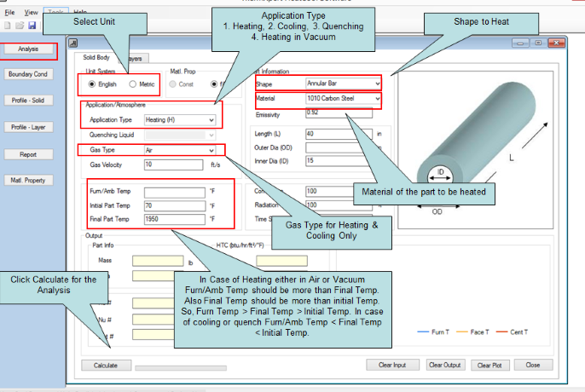Image resolution: width=585 pixels, height=392 pixels.
Task: Click the dialog window's system menu icon
Action: pyautogui.click(x=73, y=43)
